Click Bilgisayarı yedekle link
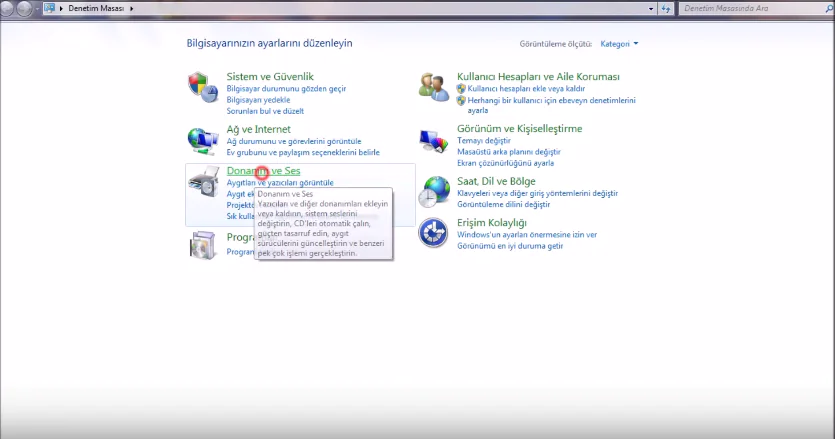The height and width of the screenshot is (439, 835). (x=258, y=100)
